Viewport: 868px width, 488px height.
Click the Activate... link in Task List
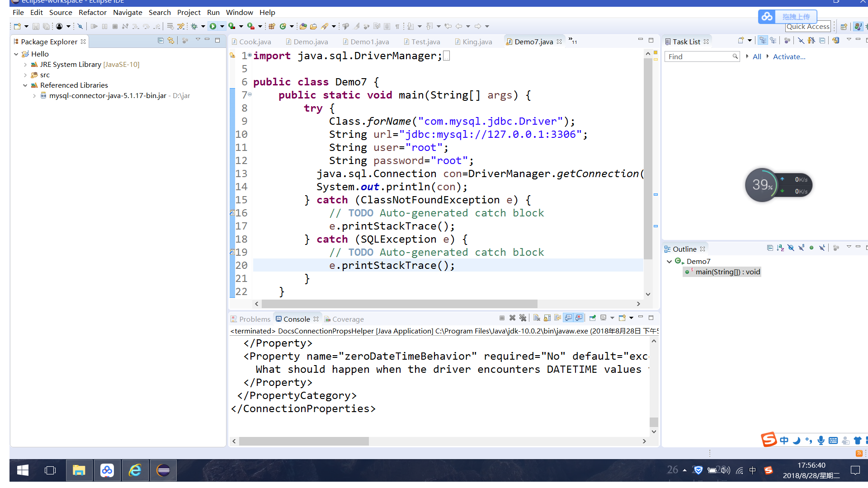pos(789,56)
